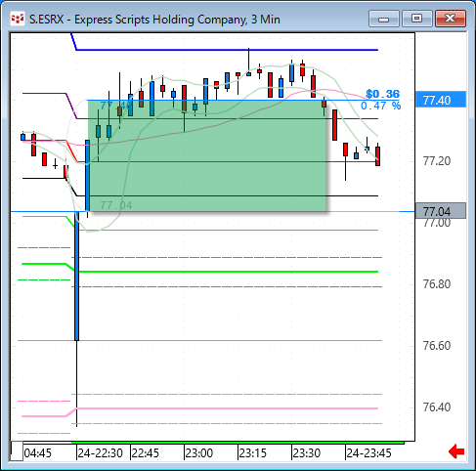
Task: Click the 24-22:30 time axis label
Action: click(101, 453)
